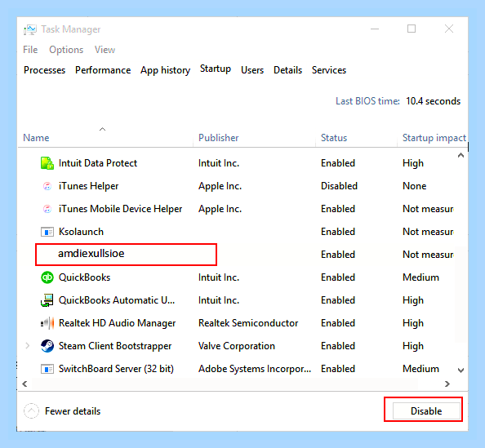This screenshot has width=485, height=448.
Task: Select the Realtek HD Audio Manager name
Action: tap(117, 323)
